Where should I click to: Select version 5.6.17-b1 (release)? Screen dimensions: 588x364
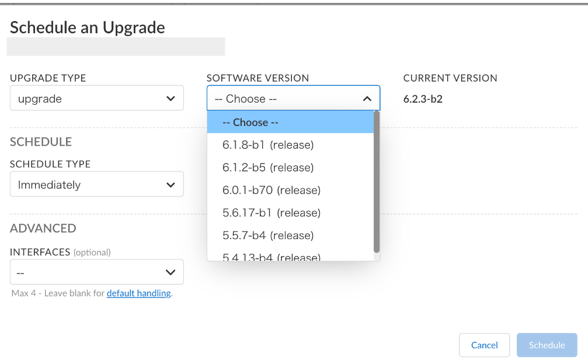(271, 212)
